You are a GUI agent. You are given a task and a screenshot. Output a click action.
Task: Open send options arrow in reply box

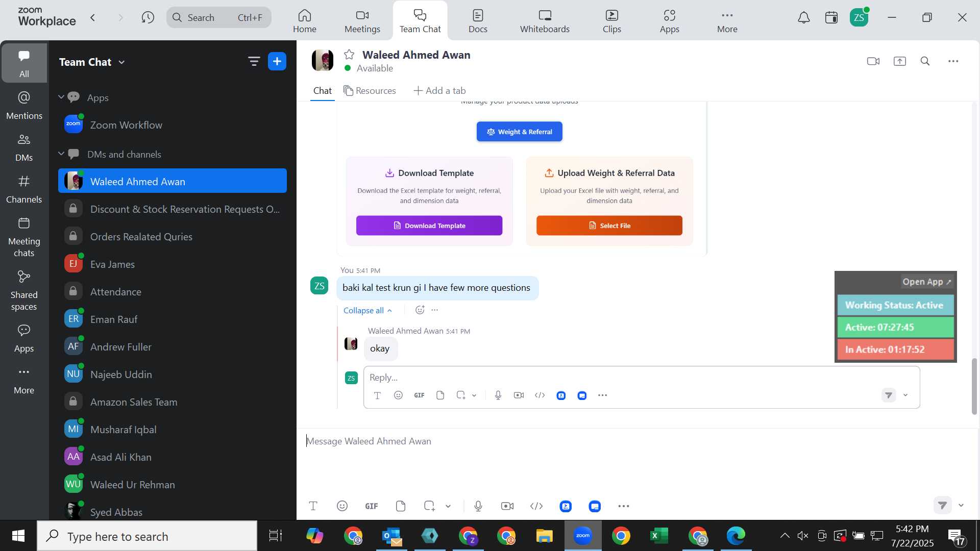click(905, 395)
